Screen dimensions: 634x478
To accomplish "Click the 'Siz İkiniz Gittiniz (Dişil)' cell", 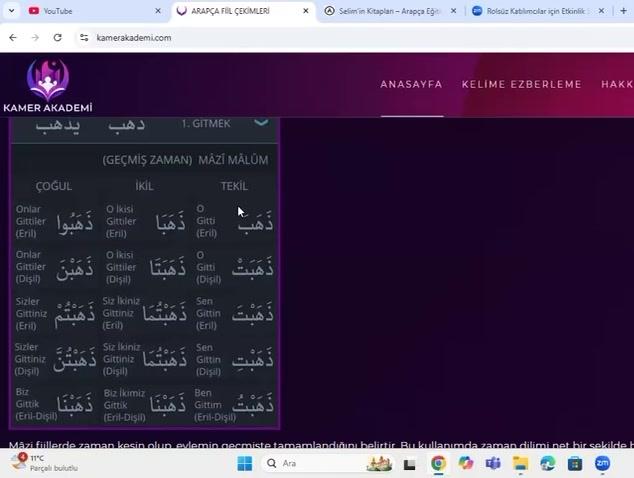I will (145, 359).
